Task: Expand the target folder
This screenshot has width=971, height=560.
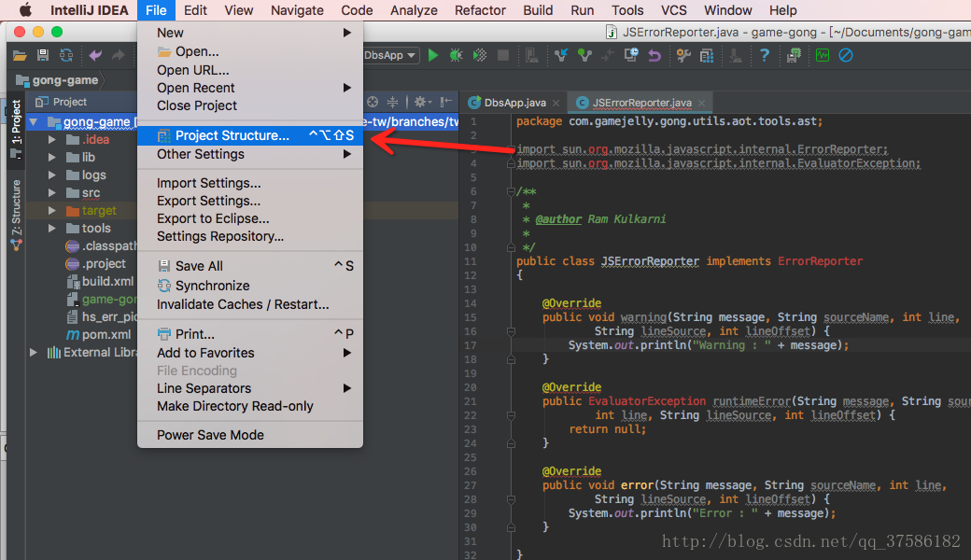Action: (x=52, y=210)
